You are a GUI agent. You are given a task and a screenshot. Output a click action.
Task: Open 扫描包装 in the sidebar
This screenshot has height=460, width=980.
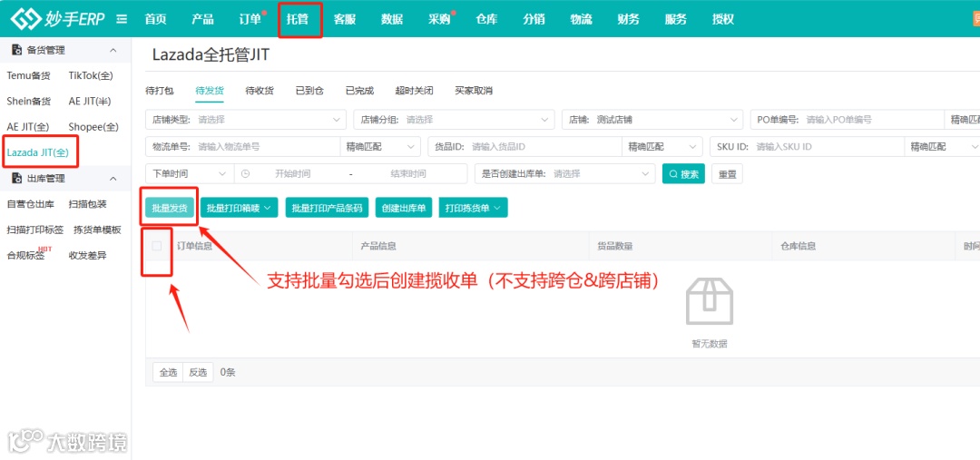point(87,204)
